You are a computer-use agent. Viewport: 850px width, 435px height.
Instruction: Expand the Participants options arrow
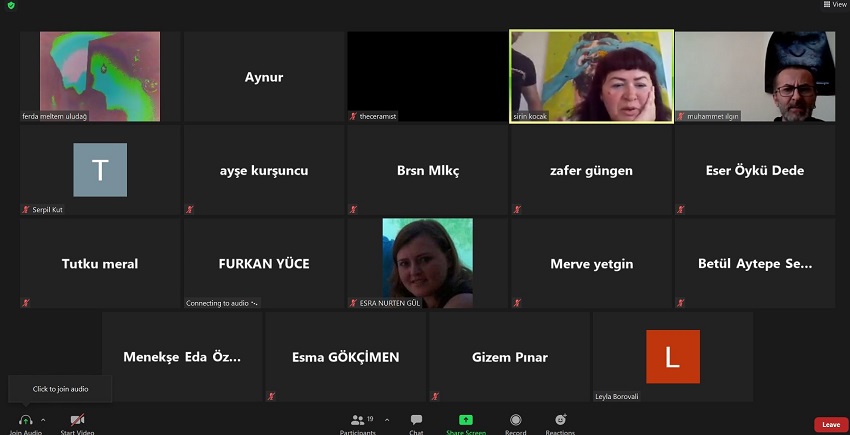click(387, 420)
